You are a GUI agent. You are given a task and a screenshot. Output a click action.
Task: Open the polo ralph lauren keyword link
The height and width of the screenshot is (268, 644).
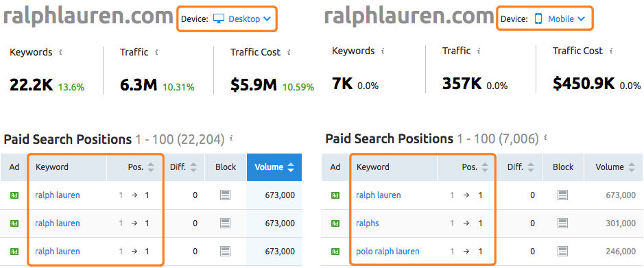pos(387,251)
